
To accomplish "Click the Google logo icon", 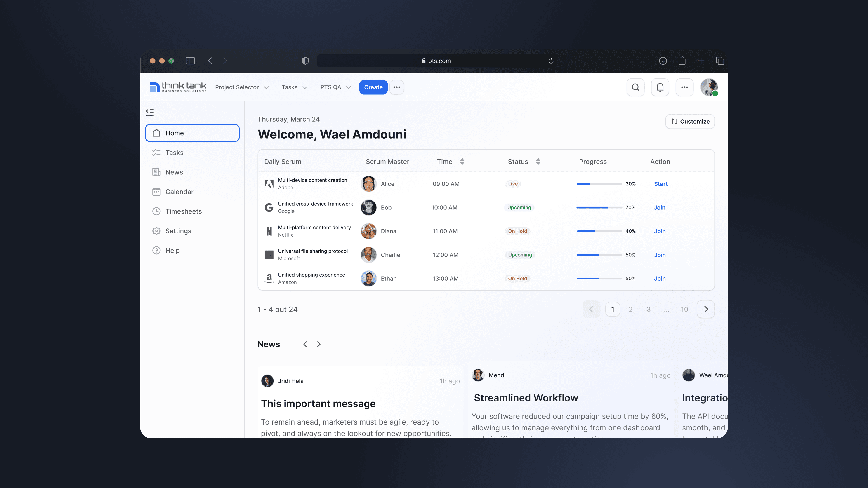I will [x=269, y=207].
